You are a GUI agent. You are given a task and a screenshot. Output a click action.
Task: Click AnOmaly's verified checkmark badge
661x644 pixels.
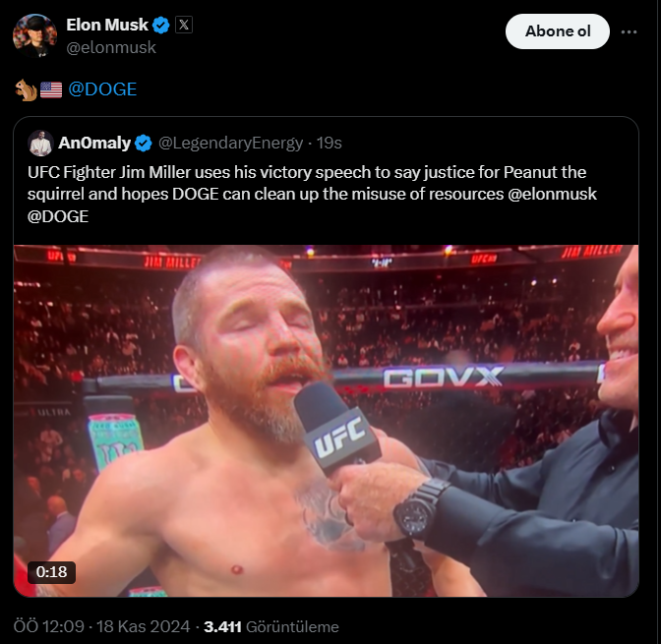144,144
